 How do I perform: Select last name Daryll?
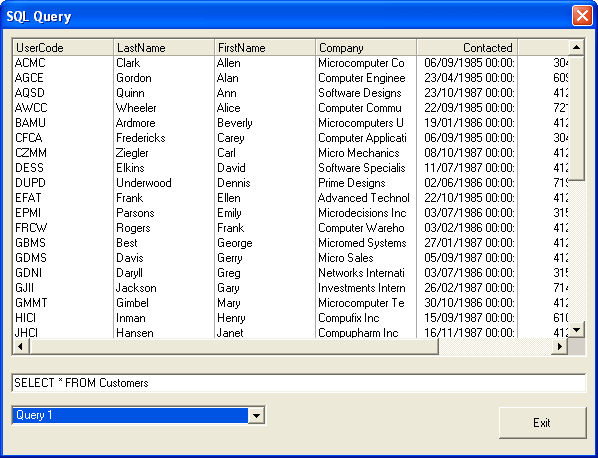pos(129,273)
